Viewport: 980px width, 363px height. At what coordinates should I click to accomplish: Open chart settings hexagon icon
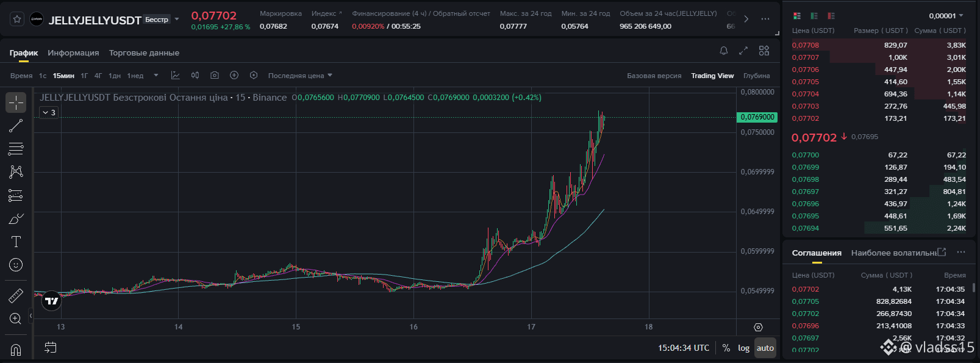tap(254, 75)
